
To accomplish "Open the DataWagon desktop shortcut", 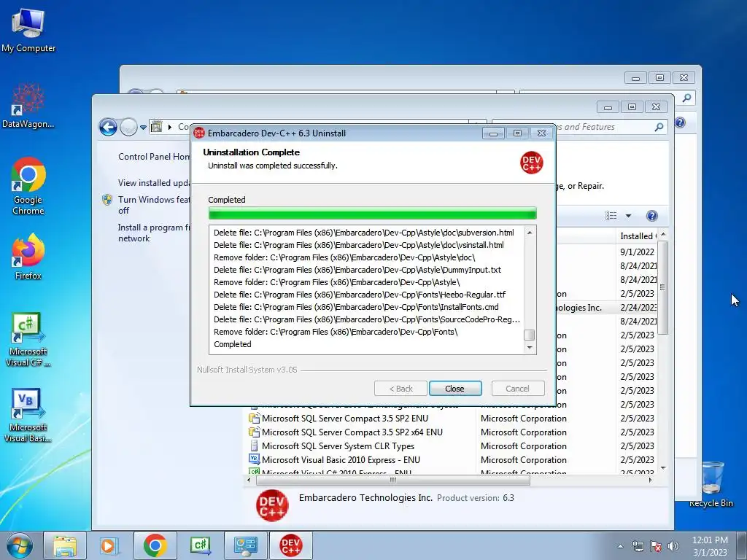I will (28, 106).
